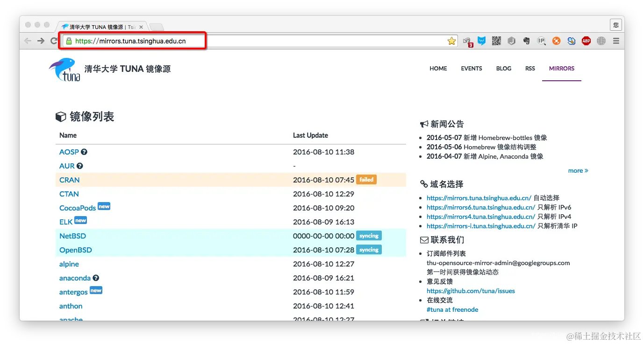This screenshot has height=344, width=644.
Task: Click the gray hexagon J extension icon
Action: [512, 41]
